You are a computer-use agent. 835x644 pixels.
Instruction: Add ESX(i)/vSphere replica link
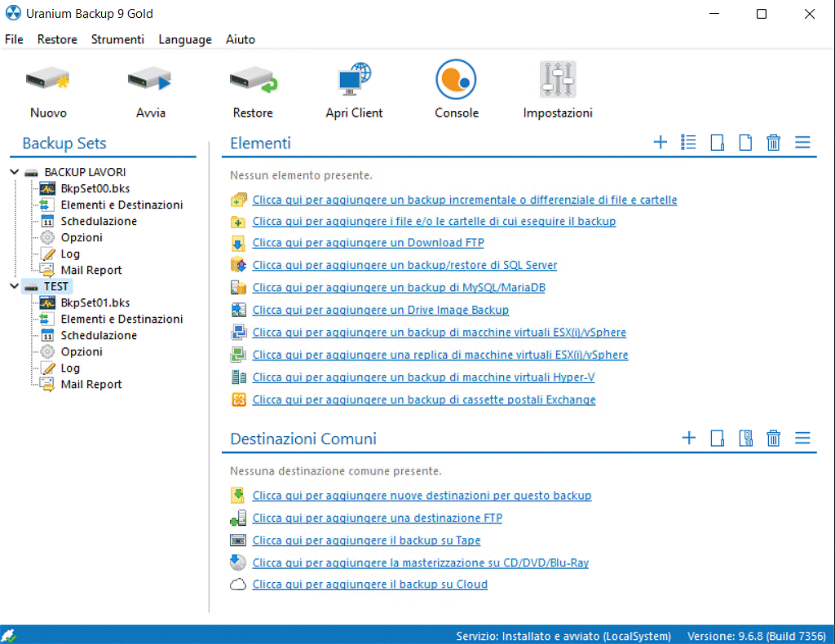click(440, 355)
